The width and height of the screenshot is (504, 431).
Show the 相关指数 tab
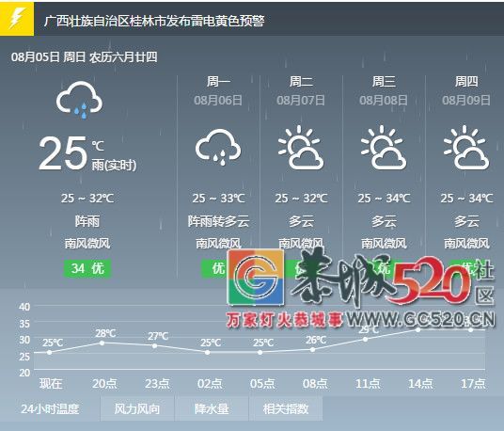point(286,408)
